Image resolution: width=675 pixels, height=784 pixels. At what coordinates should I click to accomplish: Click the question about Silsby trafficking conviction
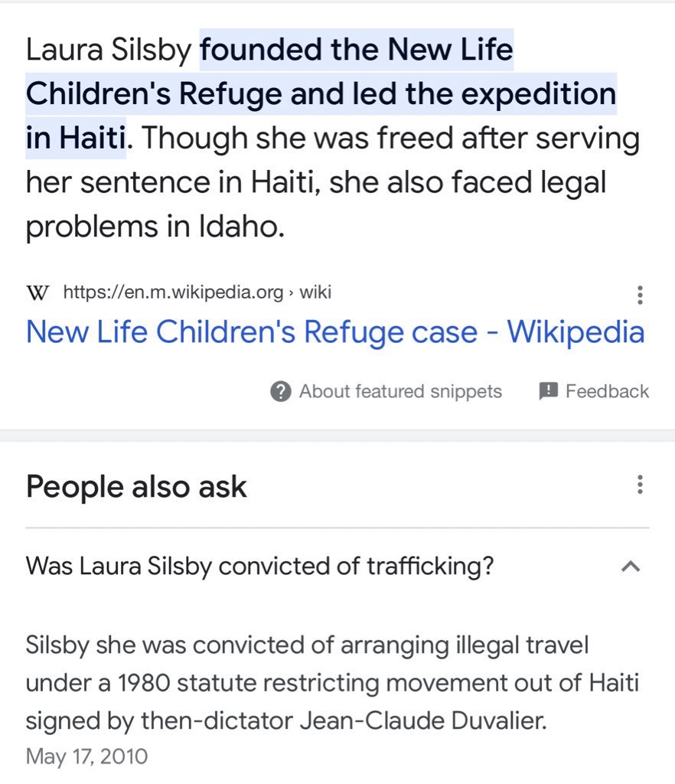259,567
